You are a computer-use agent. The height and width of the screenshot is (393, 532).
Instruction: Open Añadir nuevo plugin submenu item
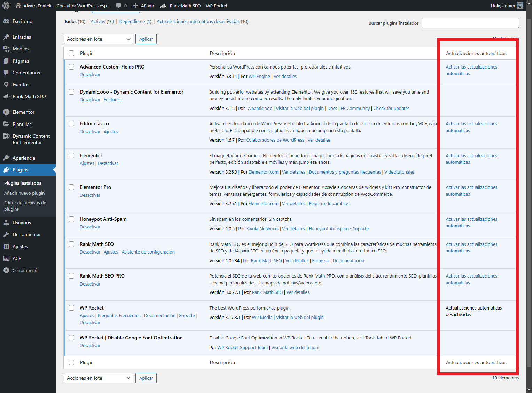(x=24, y=193)
